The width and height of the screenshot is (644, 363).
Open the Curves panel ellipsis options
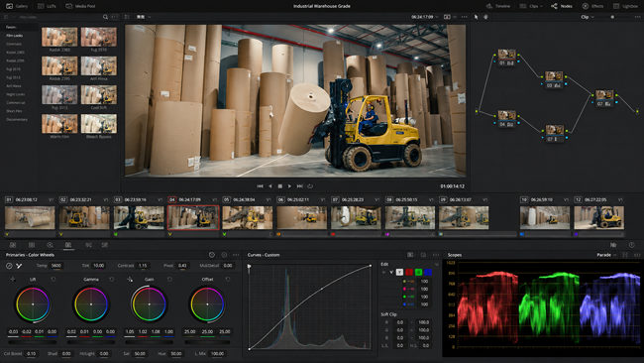[x=436, y=255]
